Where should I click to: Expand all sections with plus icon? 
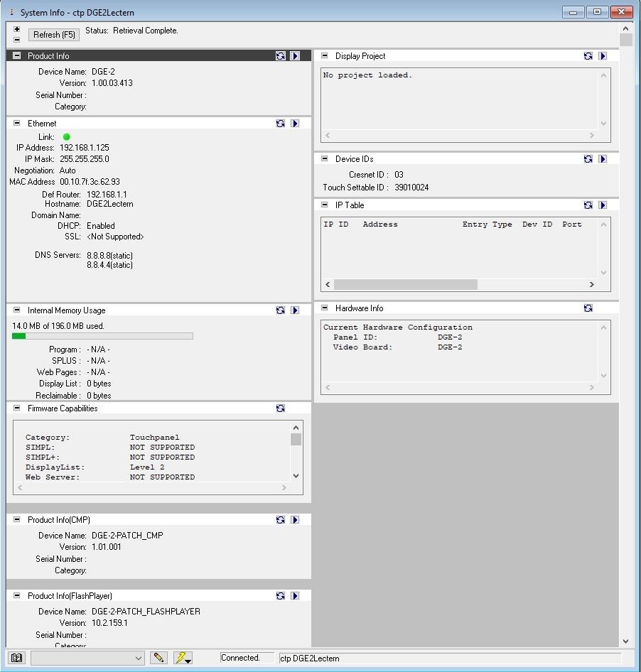(x=17, y=29)
